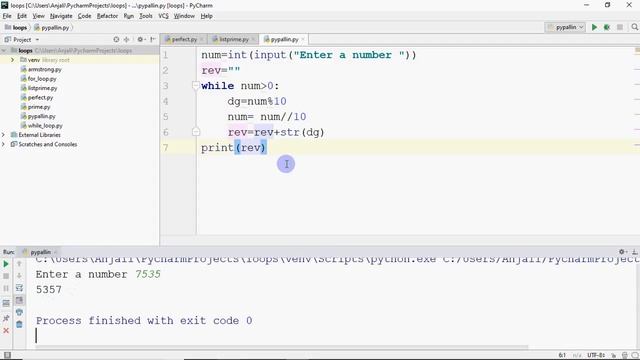
Task: Open the Window menu
Action: [x=184, y=16]
